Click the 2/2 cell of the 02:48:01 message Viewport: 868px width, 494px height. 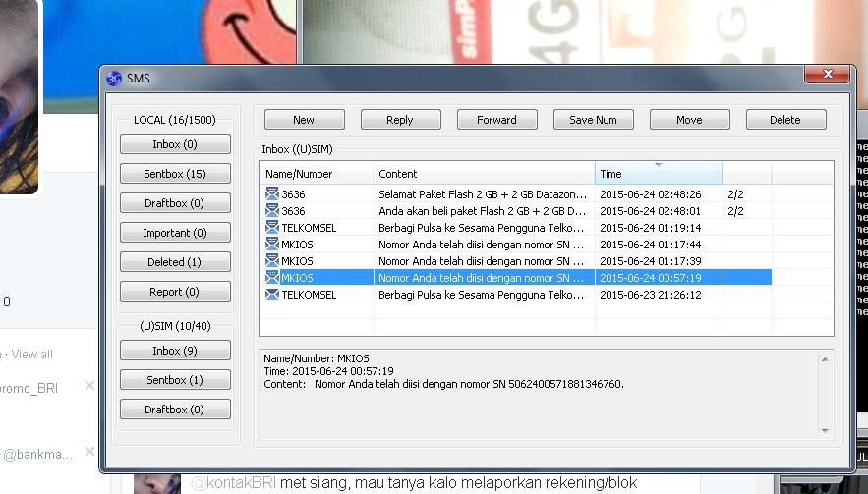(x=735, y=211)
